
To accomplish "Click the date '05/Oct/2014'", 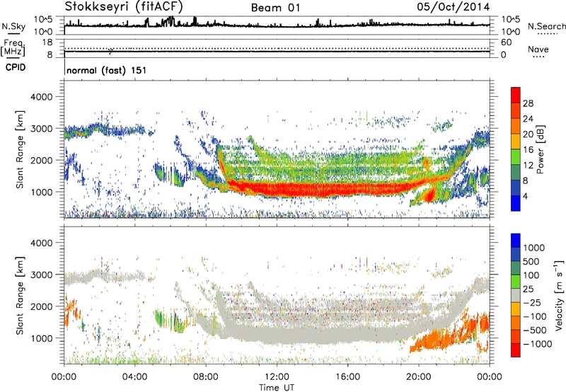I will click(454, 7).
